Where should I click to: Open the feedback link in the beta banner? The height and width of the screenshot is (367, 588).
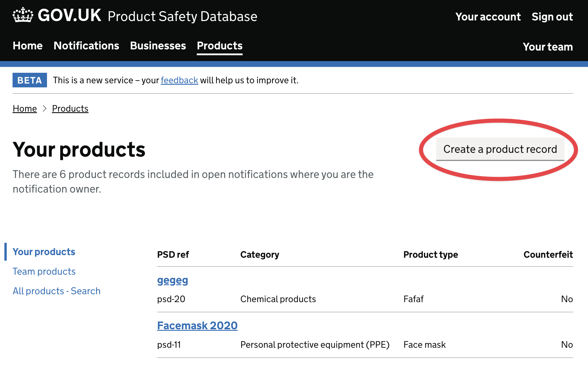click(x=179, y=80)
